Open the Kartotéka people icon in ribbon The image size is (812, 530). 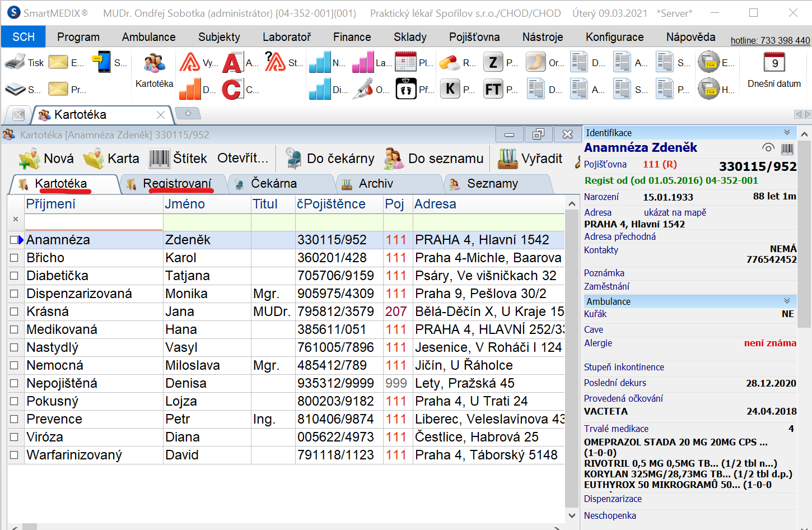(x=154, y=63)
